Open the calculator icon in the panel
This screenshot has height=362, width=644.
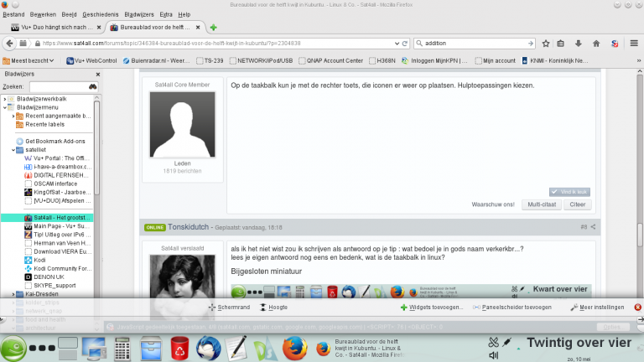click(122, 346)
